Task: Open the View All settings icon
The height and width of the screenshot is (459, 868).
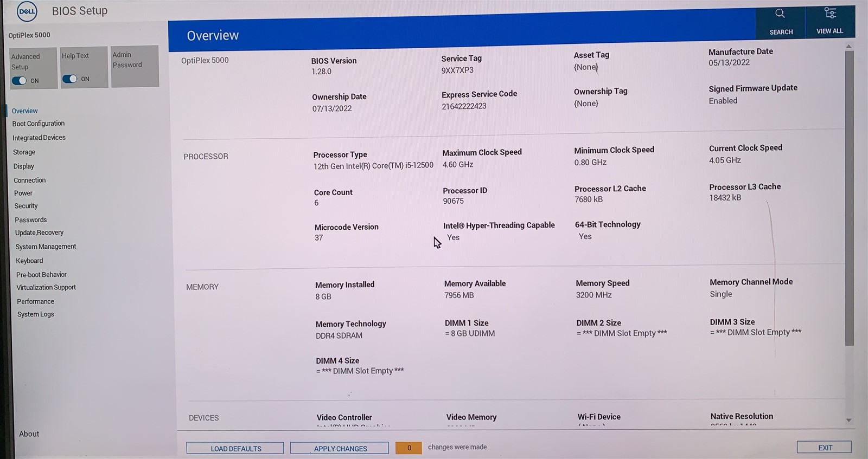Action: click(830, 13)
